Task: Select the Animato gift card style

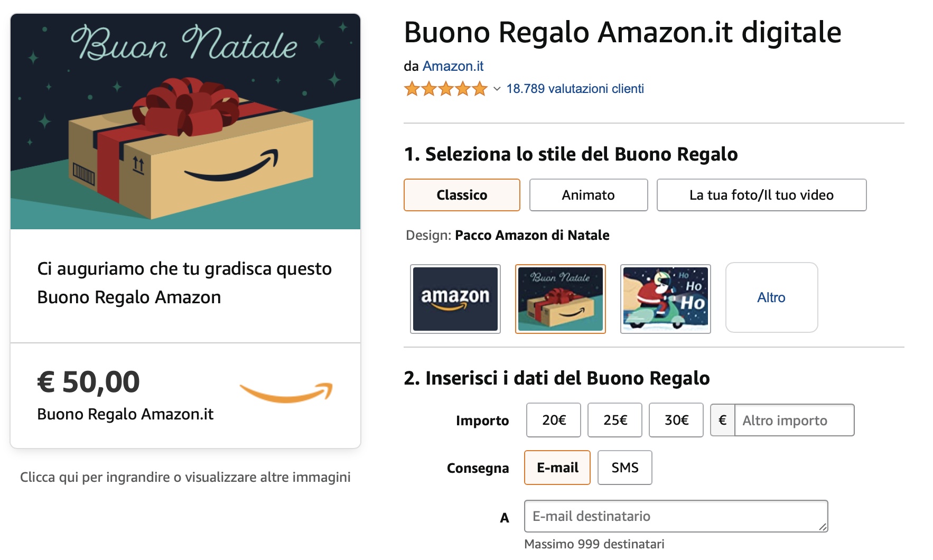Action: 588,195
